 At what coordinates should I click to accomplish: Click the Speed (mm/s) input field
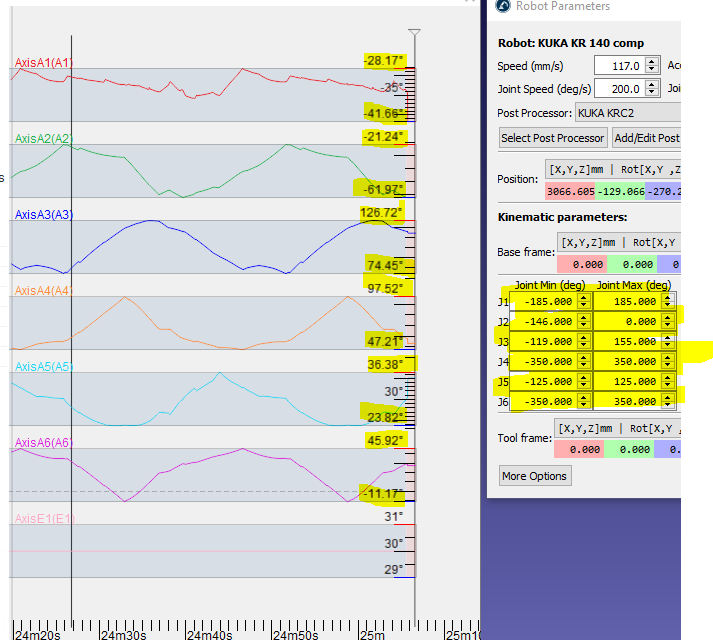point(619,66)
